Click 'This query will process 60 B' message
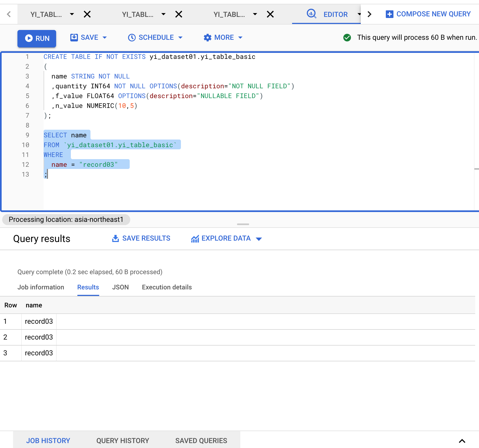The height and width of the screenshot is (448, 479). pos(417,38)
